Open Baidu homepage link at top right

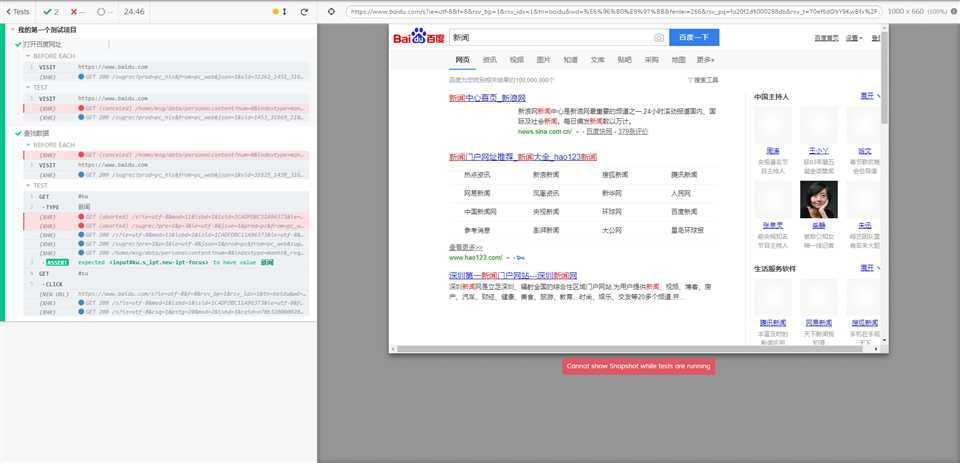click(827, 38)
